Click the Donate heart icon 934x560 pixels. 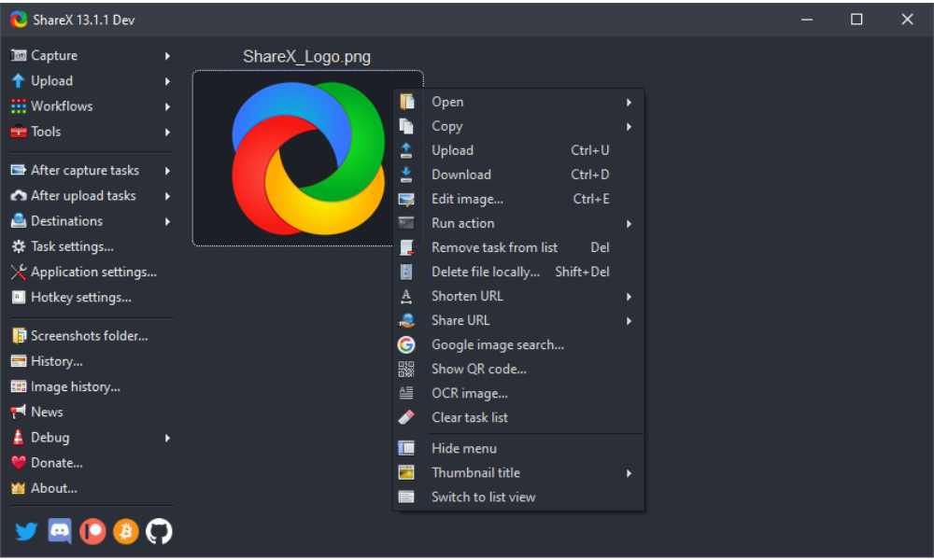coord(19,462)
